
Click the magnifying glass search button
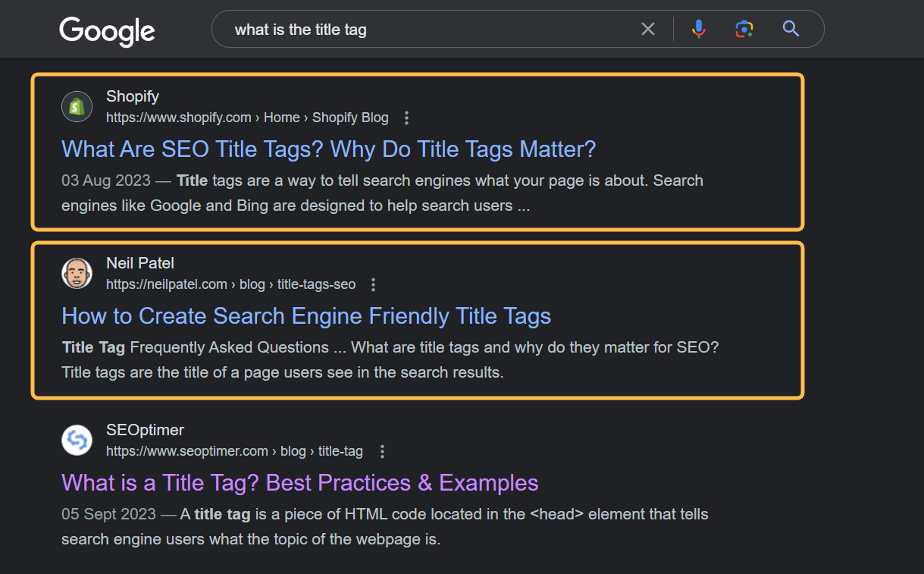coord(791,30)
